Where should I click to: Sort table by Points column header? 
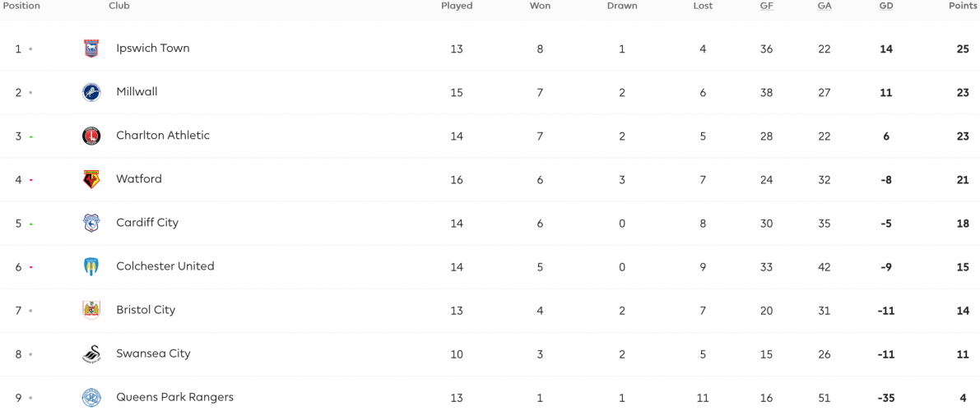pos(963,7)
